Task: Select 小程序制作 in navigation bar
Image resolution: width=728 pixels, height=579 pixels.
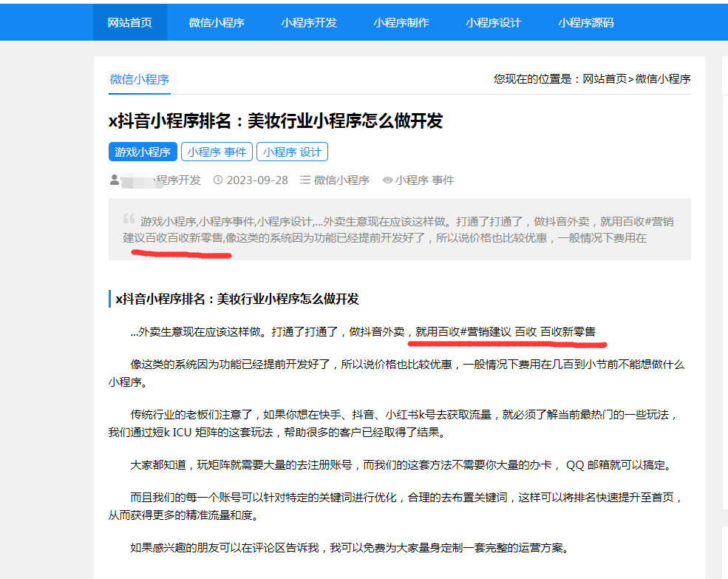Action: [401, 22]
